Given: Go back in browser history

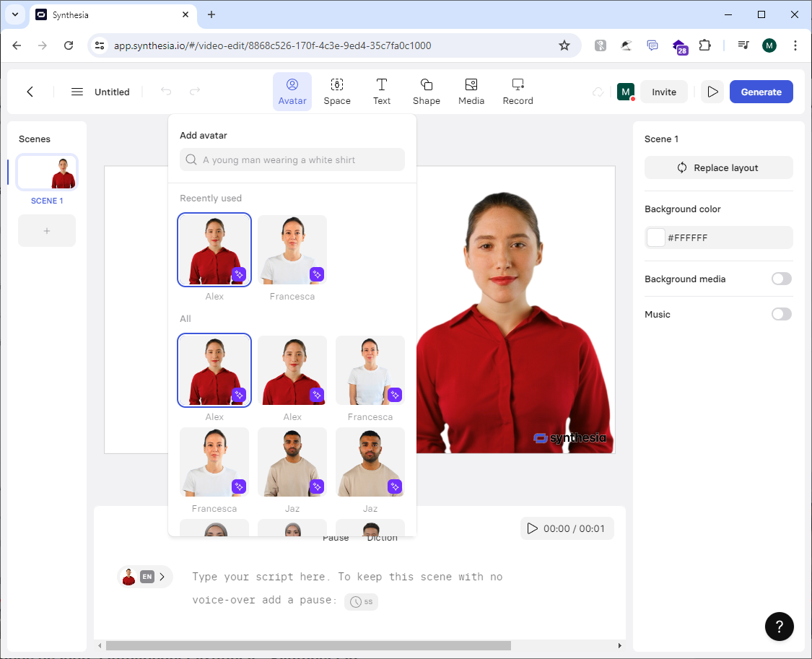Looking at the screenshot, I should pyautogui.click(x=17, y=45).
